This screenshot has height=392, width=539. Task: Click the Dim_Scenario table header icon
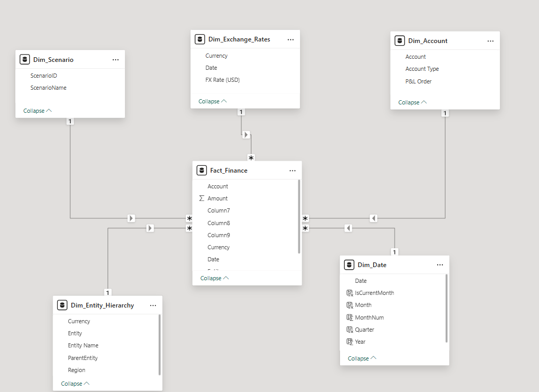[25, 59]
